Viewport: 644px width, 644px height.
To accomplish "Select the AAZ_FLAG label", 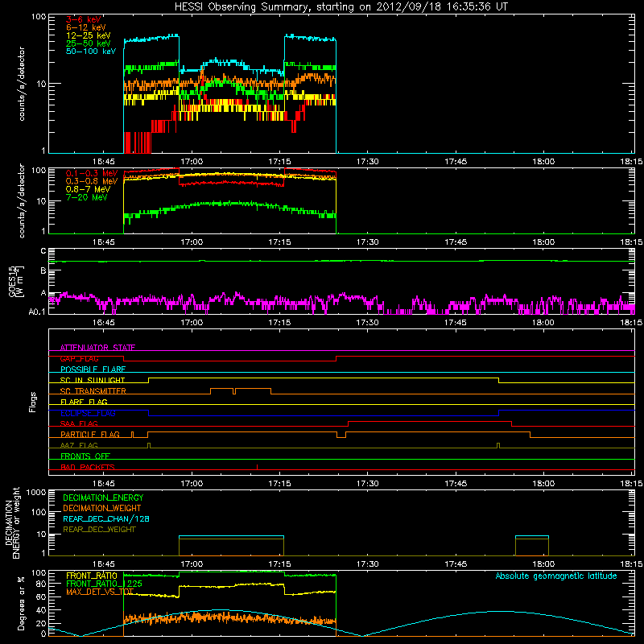I will [79, 445].
